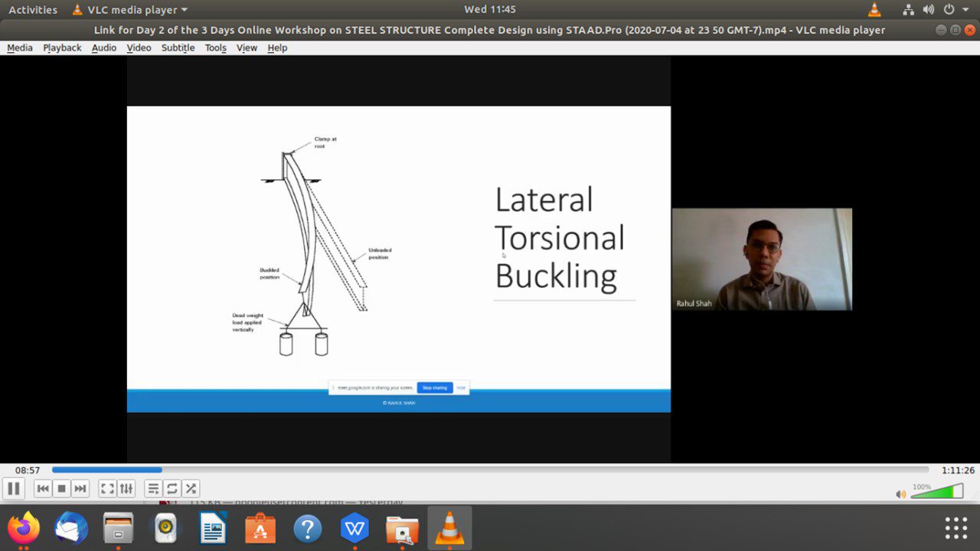Toggle fullscreen video mode
The width and height of the screenshot is (980, 551).
coord(108,488)
